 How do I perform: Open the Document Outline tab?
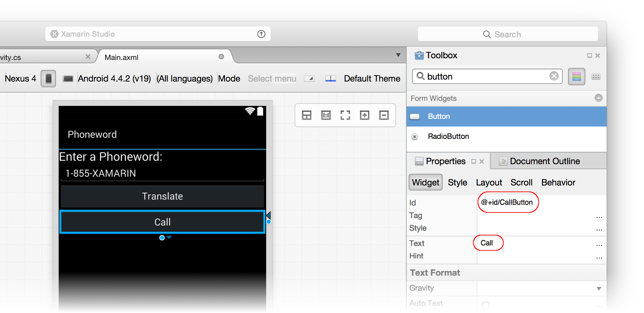(545, 161)
